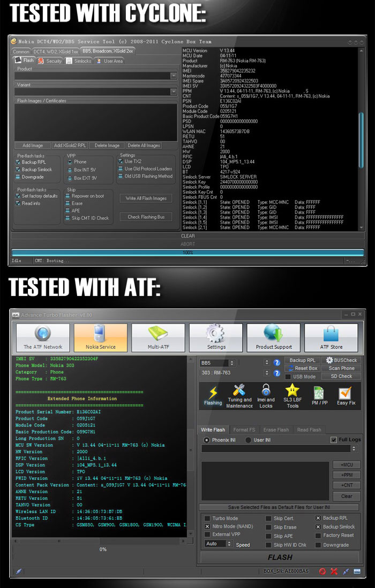This screenshot has height=588, width=375.
Task: Open User Area tab
Action: [x=109, y=61]
